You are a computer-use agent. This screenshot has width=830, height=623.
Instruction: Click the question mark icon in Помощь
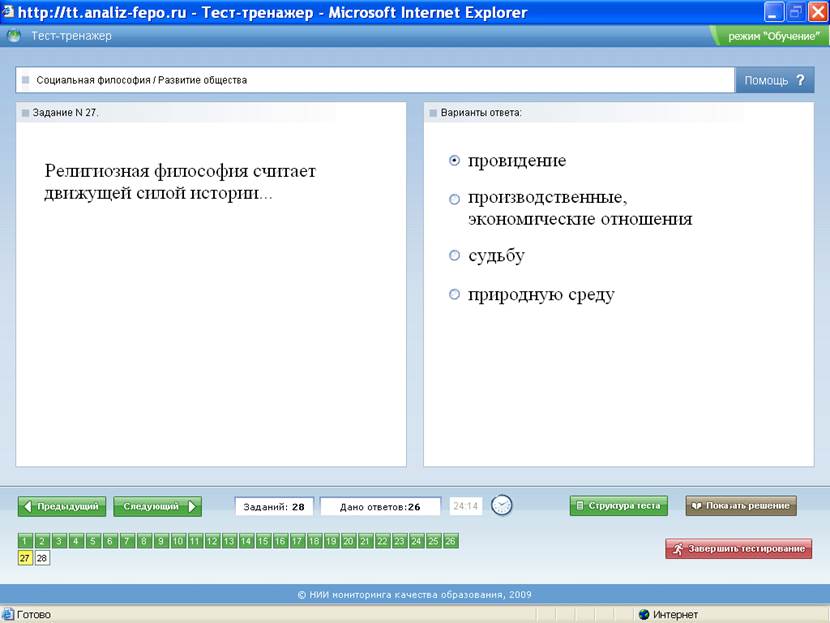800,80
